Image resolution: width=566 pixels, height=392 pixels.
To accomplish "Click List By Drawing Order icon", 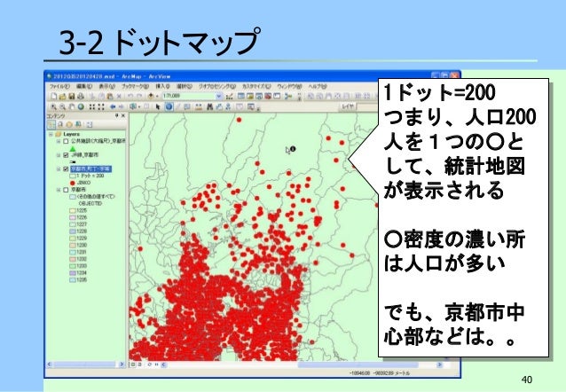I will click(51, 124).
